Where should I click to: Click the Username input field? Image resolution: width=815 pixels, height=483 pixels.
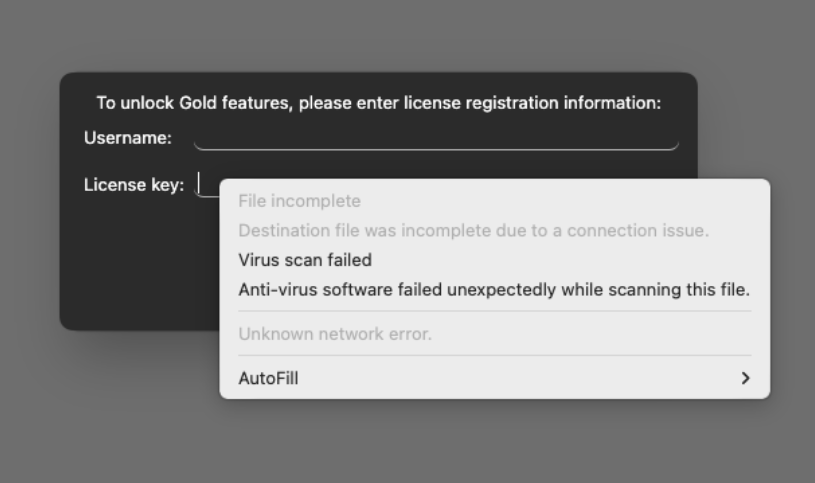click(x=435, y=138)
